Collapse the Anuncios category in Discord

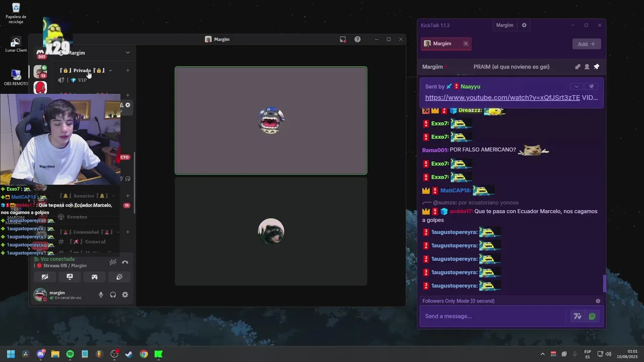point(87,196)
